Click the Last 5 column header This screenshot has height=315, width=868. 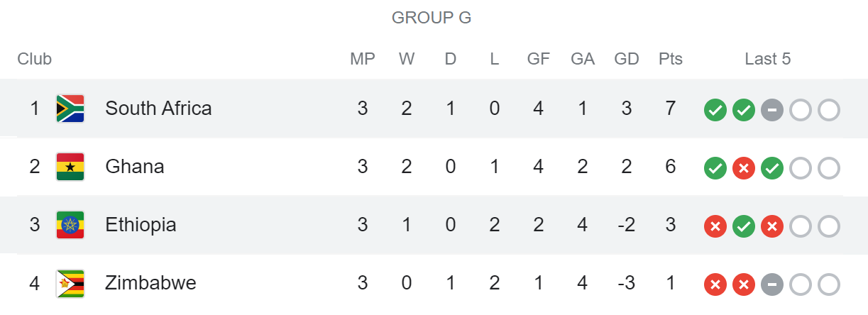coord(767,59)
